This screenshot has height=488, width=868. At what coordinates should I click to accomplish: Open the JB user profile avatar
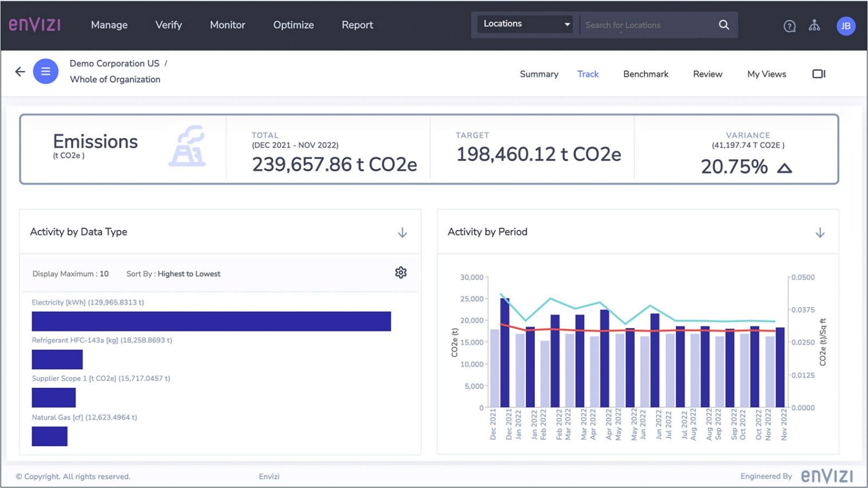coord(846,26)
